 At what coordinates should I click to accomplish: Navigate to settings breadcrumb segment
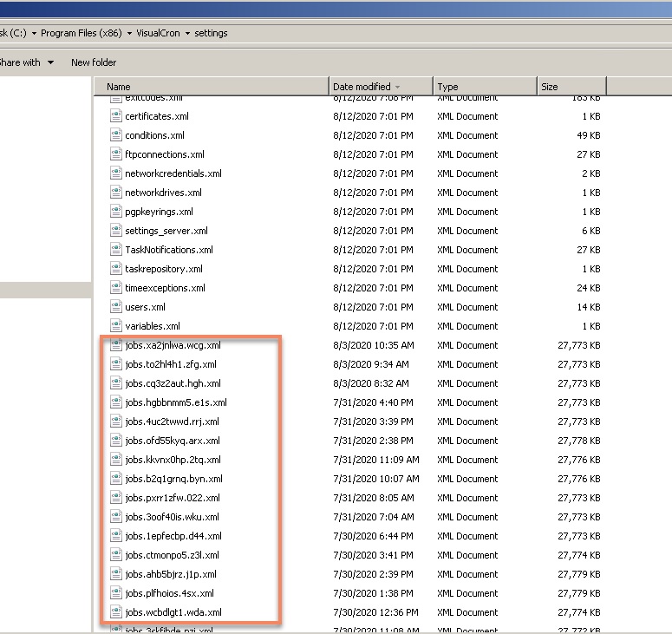pyautogui.click(x=211, y=33)
